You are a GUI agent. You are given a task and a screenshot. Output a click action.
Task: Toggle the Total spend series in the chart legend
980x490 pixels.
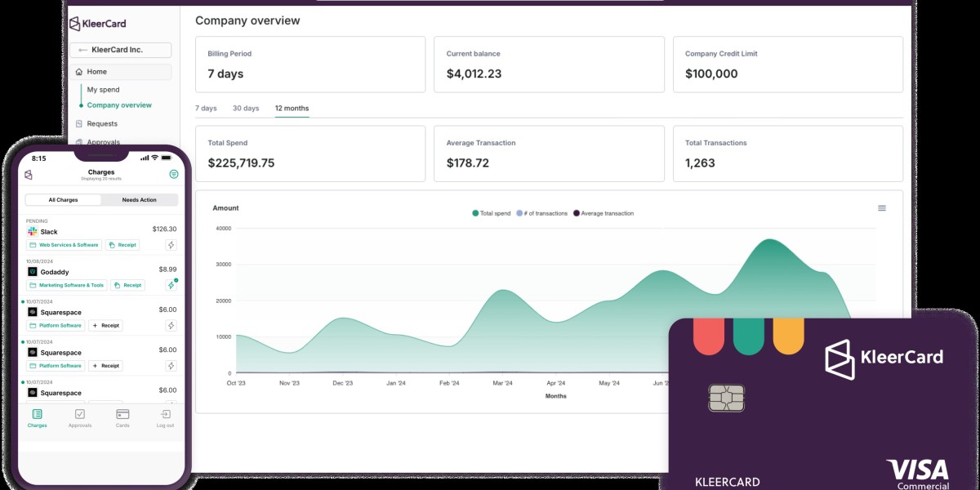(x=491, y=213)
